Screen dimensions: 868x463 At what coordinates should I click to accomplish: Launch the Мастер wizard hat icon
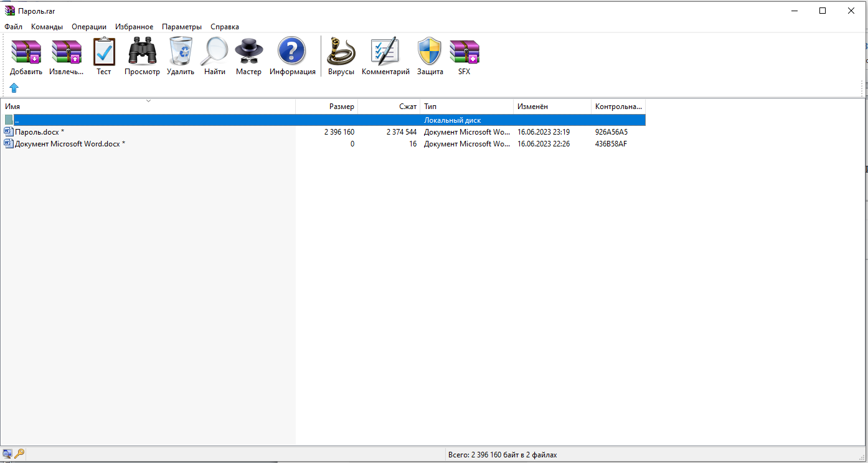click(248, 52)
